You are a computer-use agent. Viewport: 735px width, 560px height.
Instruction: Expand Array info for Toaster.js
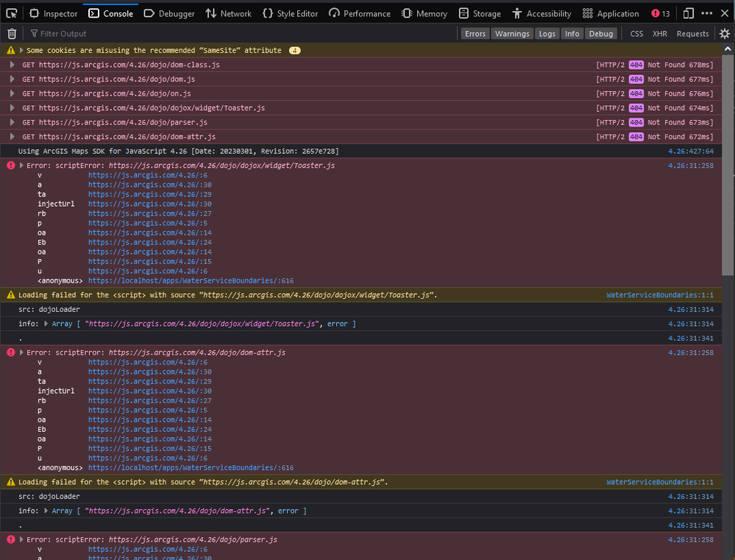point(46,324)
